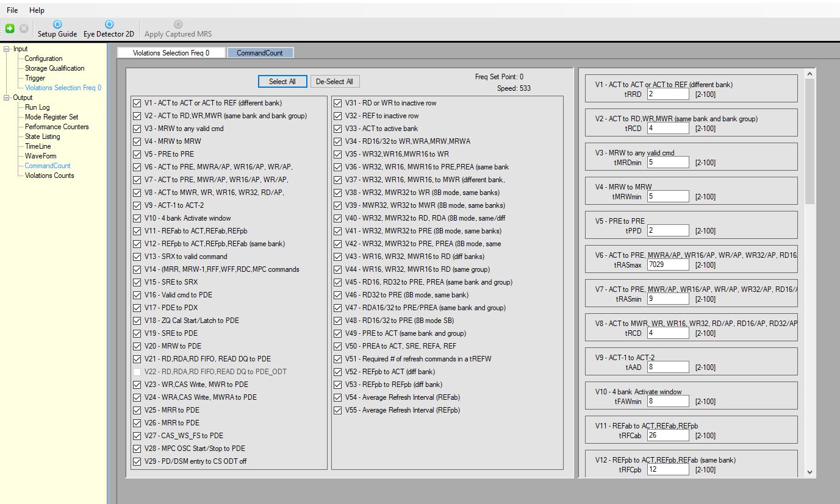Open Eye Detector 2D
The width and height of the screenshot is (840, 504).
109,29
